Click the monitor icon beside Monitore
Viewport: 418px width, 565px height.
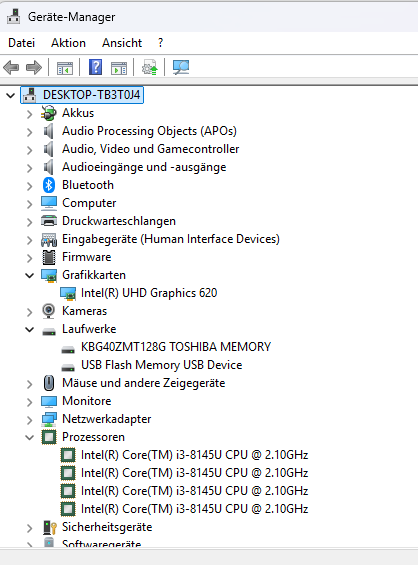[49, 401]
